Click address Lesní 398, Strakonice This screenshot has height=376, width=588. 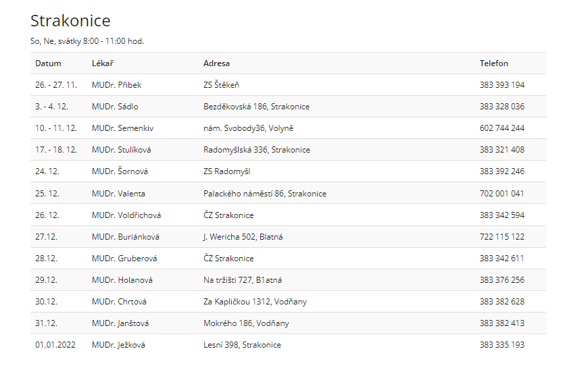tap(242, 345)
